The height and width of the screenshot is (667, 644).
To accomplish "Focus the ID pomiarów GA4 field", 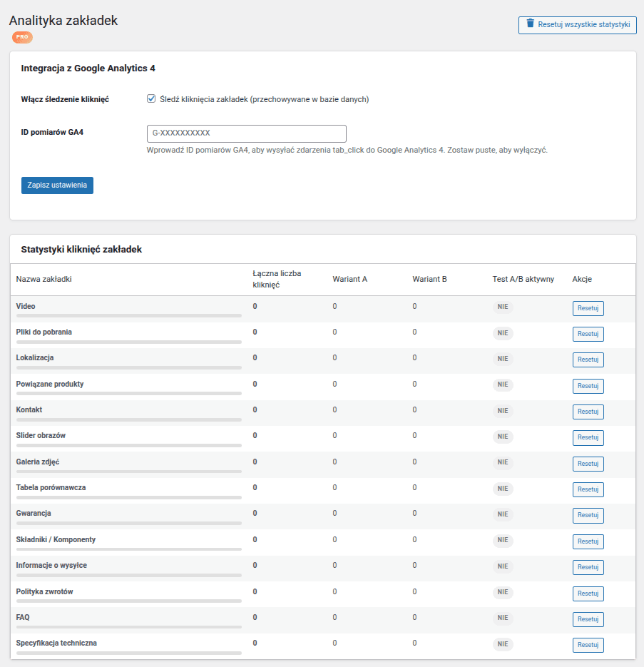I will click(x=246, y=133).
